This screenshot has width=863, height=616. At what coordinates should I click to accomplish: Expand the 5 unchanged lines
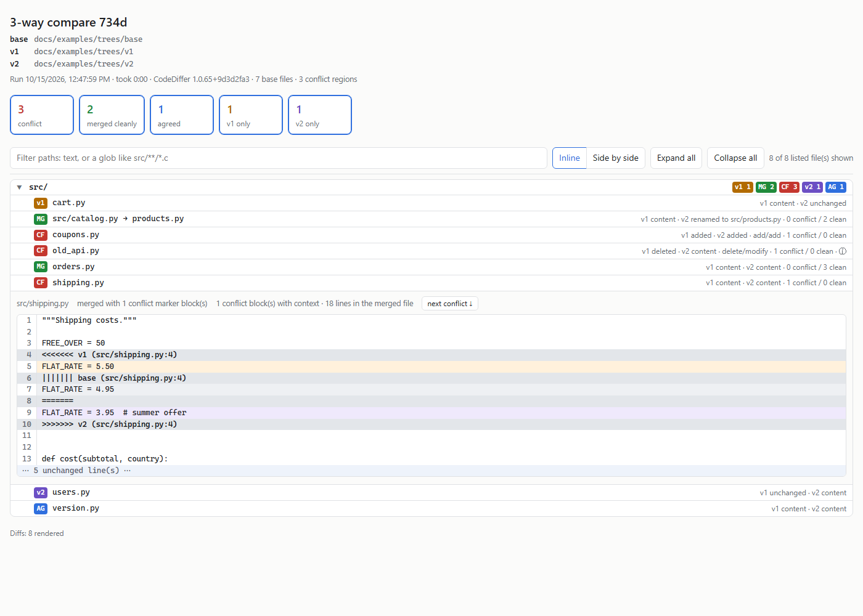click(x=431, y=471)
